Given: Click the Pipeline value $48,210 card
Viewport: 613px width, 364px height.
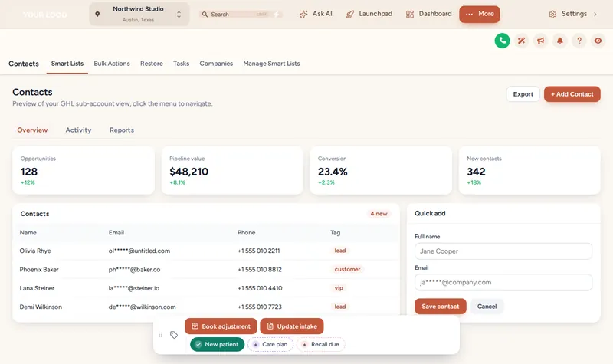Looking at the screenshot, I should click(x=232, y=170).
